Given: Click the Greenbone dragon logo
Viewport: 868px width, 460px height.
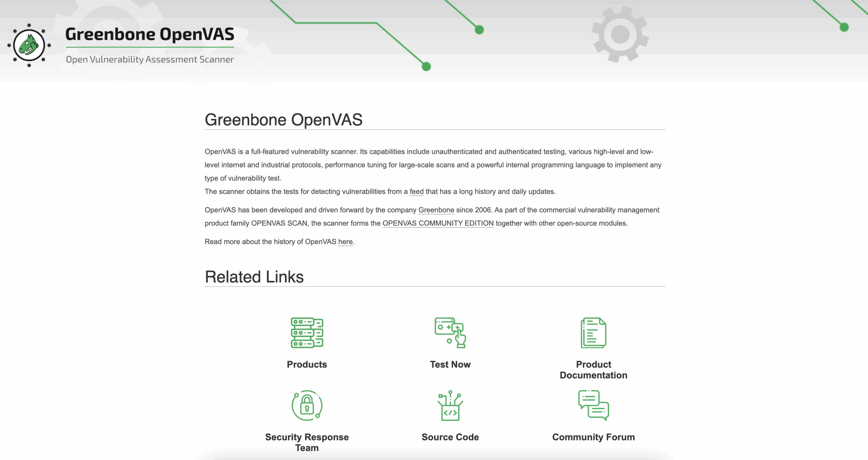Looking at the screenshot, I should (29, 45).
